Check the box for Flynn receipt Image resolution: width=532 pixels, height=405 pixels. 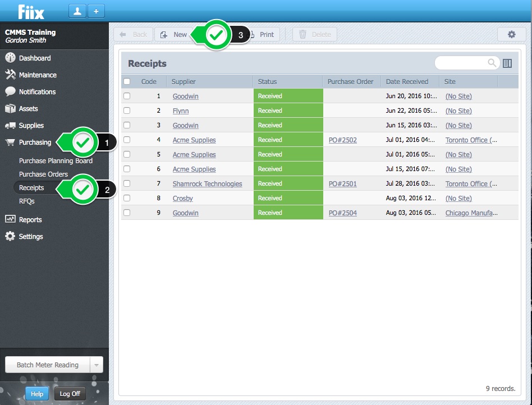(x=127, y=111)
